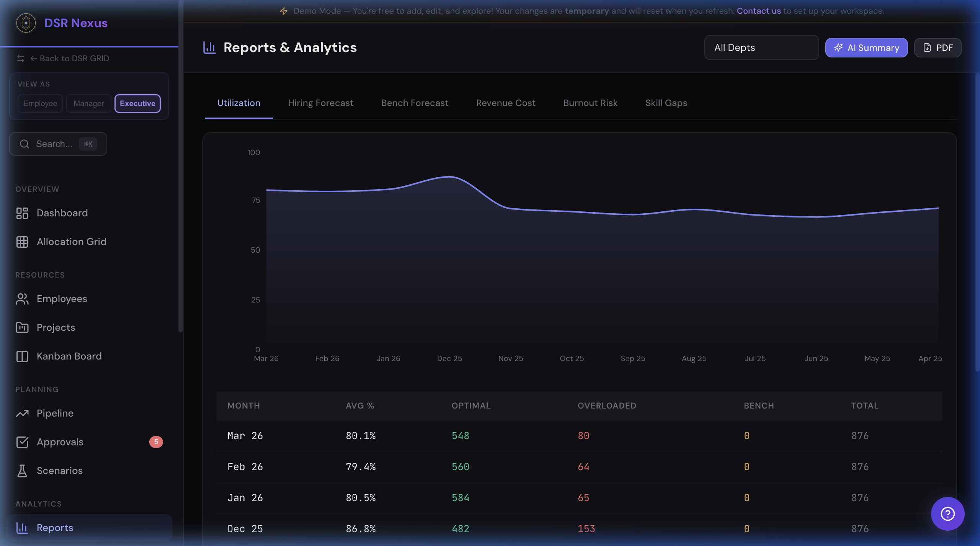
Task: Click the Contact us link
Action: 758,11
